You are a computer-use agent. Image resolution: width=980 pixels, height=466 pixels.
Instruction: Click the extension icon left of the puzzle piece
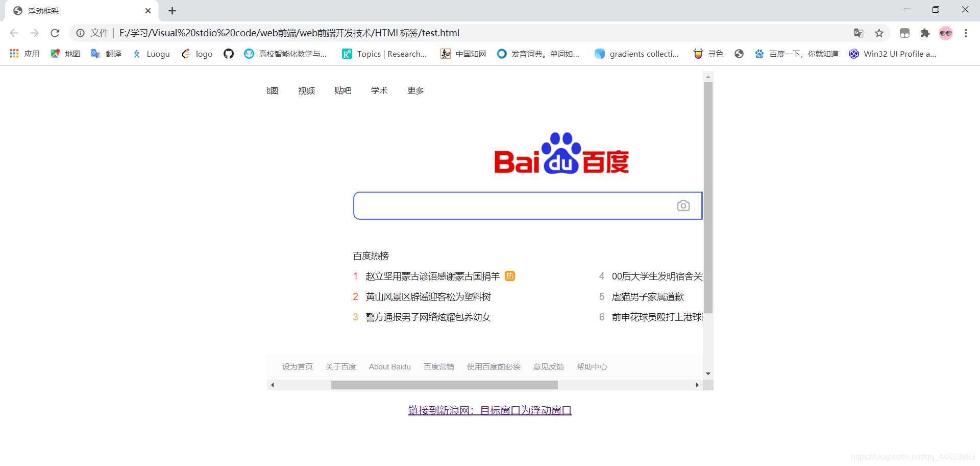tap(904, 33)
